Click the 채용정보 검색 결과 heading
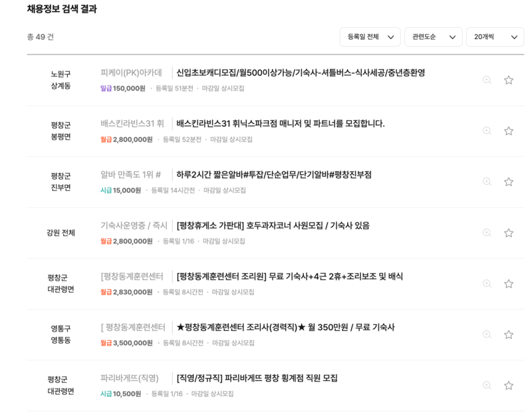 (62, 9)
